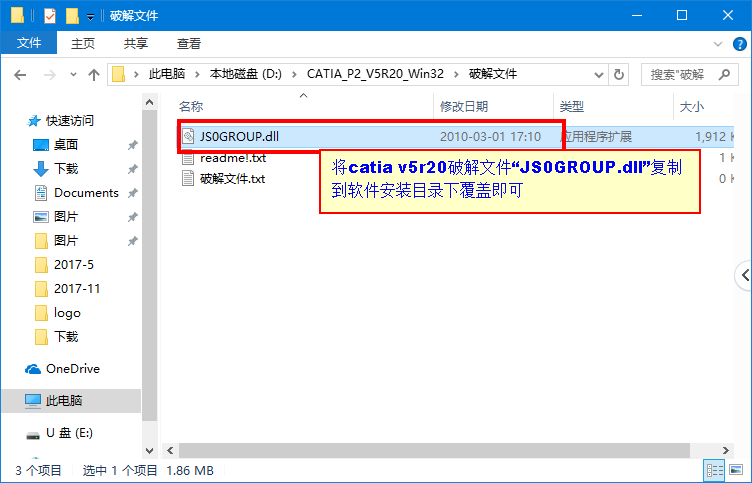Open the logo folder in sidebar
Image resolution: width=752 pixels, height=483 pixels.
pos(67,313)
